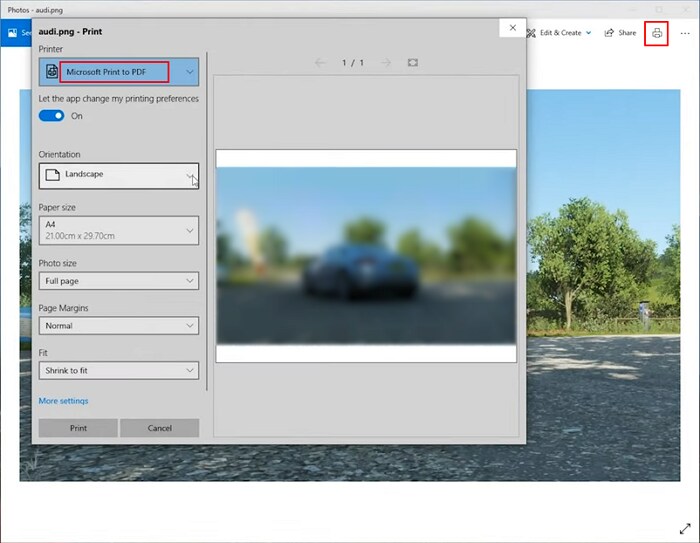Screen dimensions: 700x543
Task: Click the More settings link
Action: tap(63, 401)
